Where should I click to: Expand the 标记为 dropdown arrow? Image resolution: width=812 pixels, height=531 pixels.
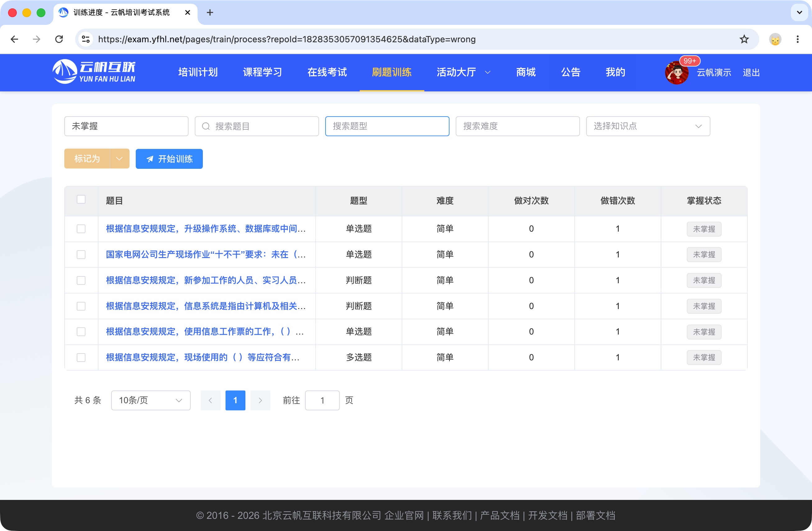click(x=119, y=159)
